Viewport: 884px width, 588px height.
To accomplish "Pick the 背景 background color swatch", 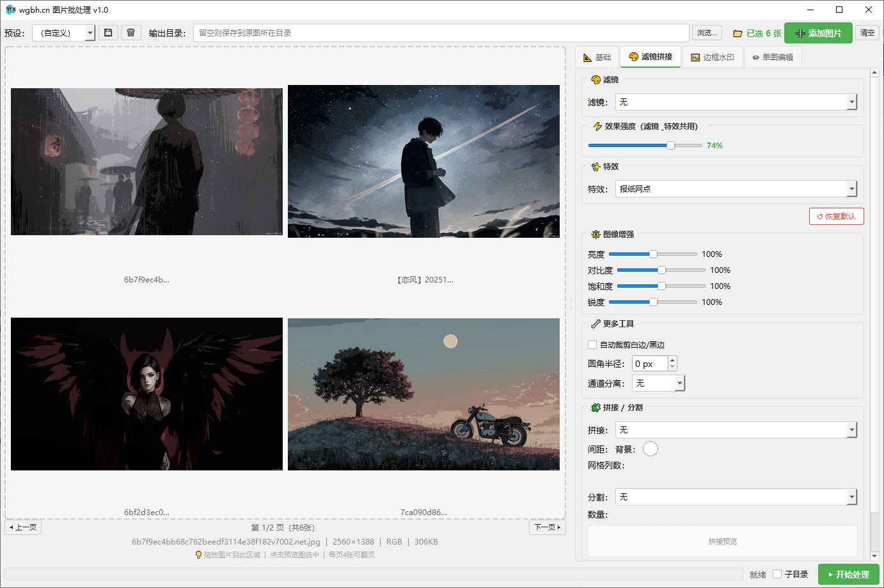I will [x=651, y=449].
